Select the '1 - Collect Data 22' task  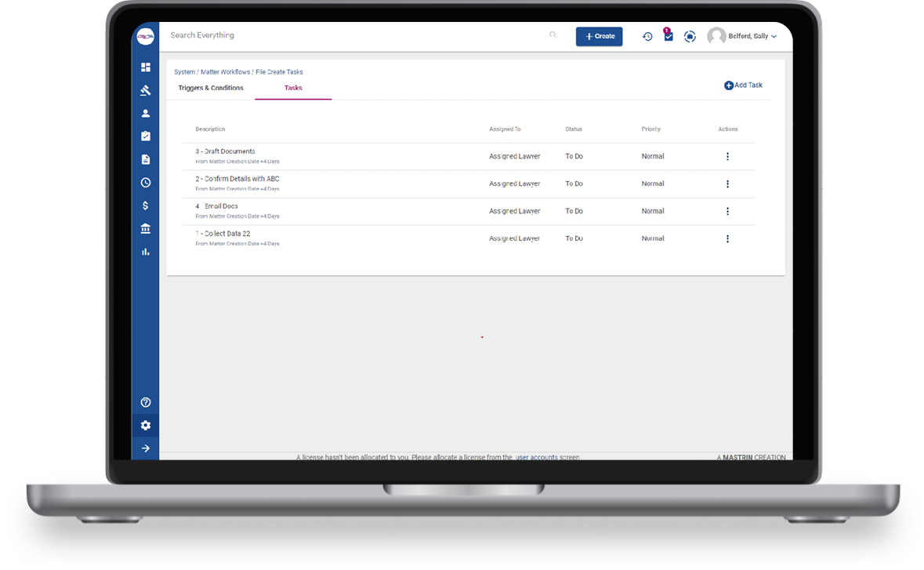click(223, 234)
